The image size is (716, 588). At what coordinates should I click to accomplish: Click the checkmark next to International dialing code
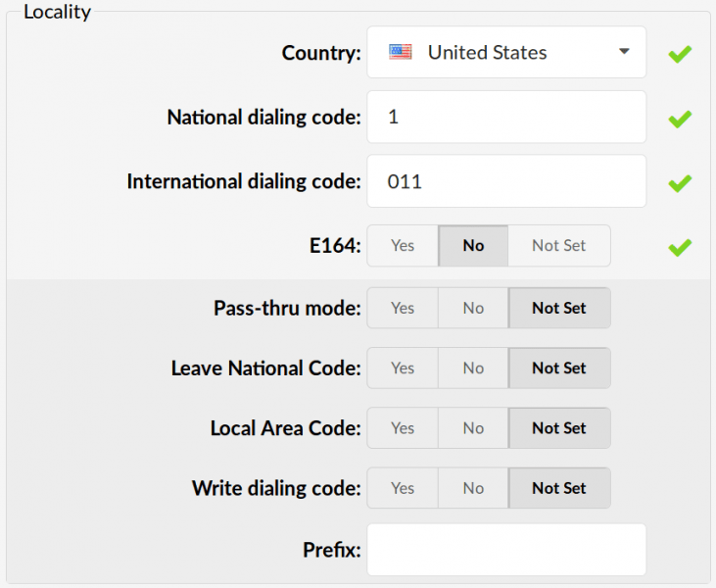680,183
